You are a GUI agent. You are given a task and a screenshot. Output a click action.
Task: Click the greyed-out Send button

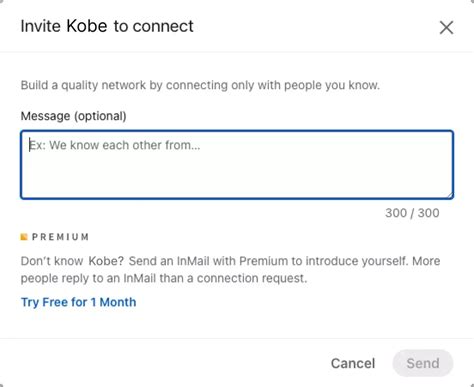(x=423, y=363)
